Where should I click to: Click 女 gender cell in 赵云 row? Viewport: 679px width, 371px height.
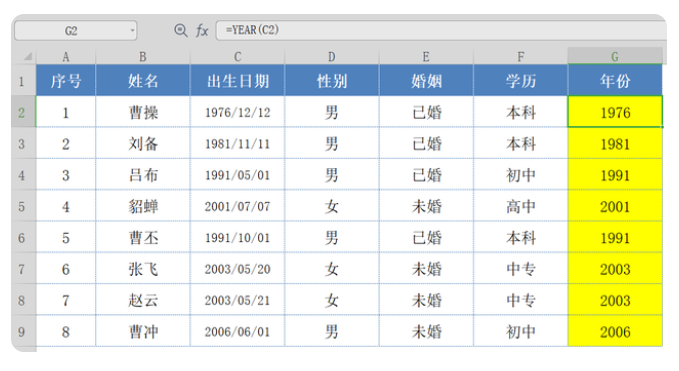[x=332, y=300]
